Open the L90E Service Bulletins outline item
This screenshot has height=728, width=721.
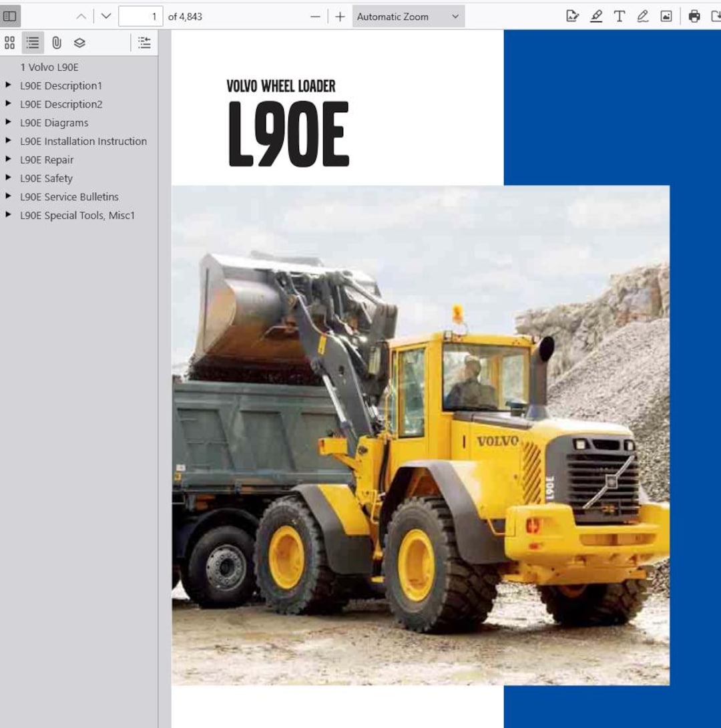click(x=69, y=197)
